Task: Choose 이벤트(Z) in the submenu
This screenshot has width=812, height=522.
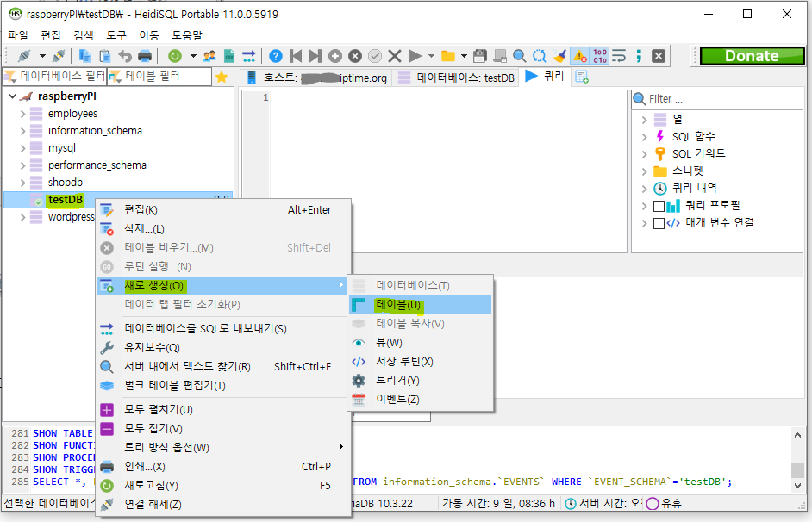Action: coord(420,399)
